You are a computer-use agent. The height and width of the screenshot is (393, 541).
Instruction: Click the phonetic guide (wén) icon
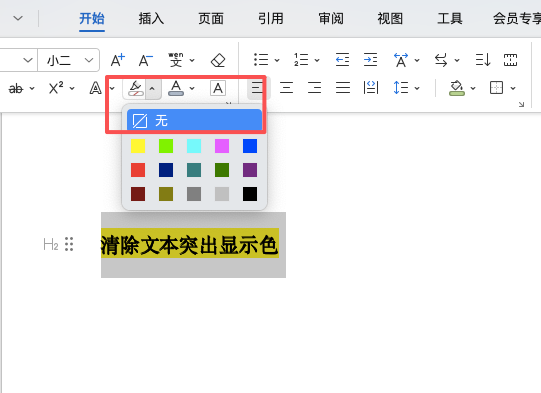pos(176,60)
